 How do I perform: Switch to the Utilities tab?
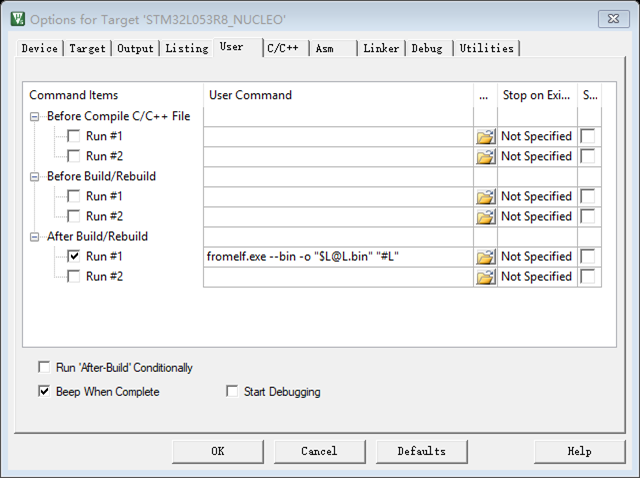coord(487,49)
